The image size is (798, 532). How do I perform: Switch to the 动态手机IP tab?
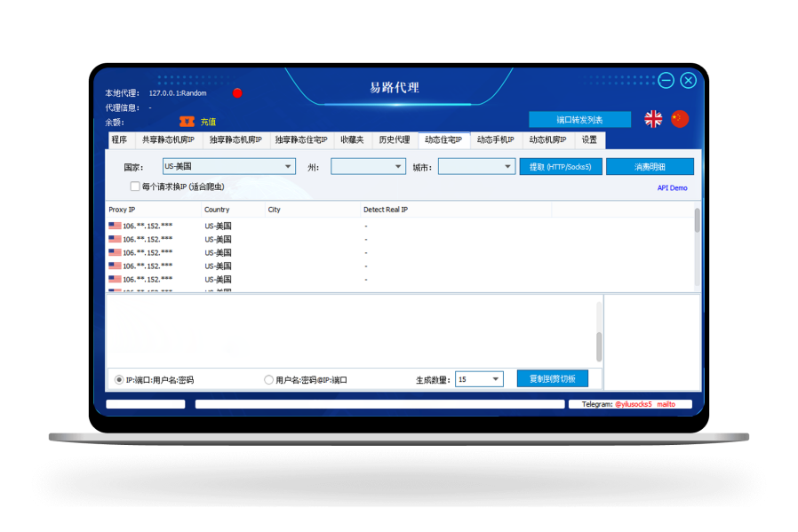click(x=496, y=139)
